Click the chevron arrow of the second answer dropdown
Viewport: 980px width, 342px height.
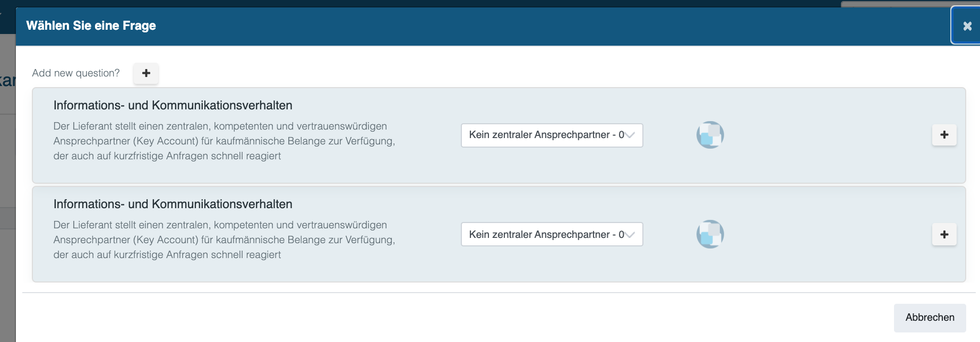click(x=630, y=234)
